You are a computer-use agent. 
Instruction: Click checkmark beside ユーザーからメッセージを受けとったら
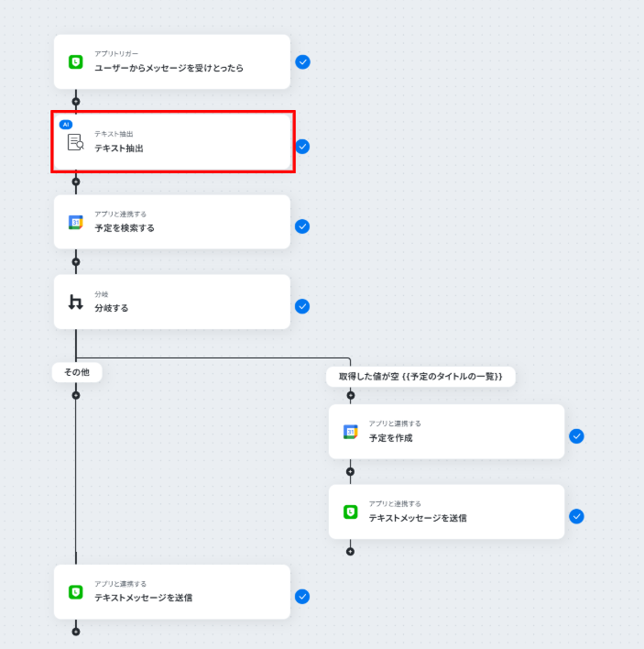[x=302, y=62]
